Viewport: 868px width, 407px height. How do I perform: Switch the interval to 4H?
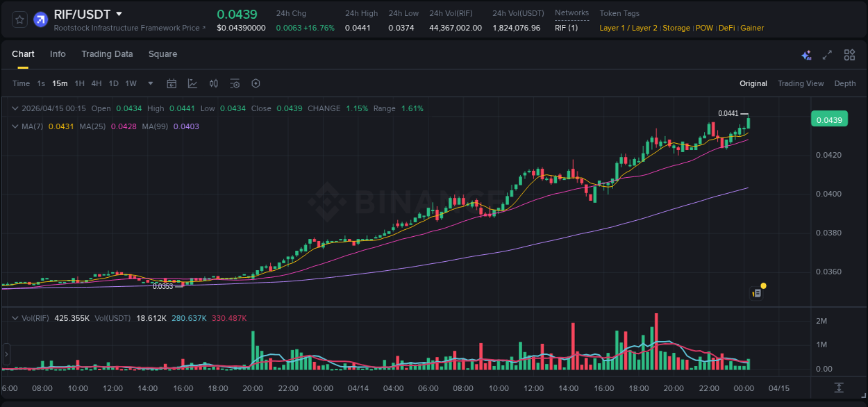tap(96, 83)
